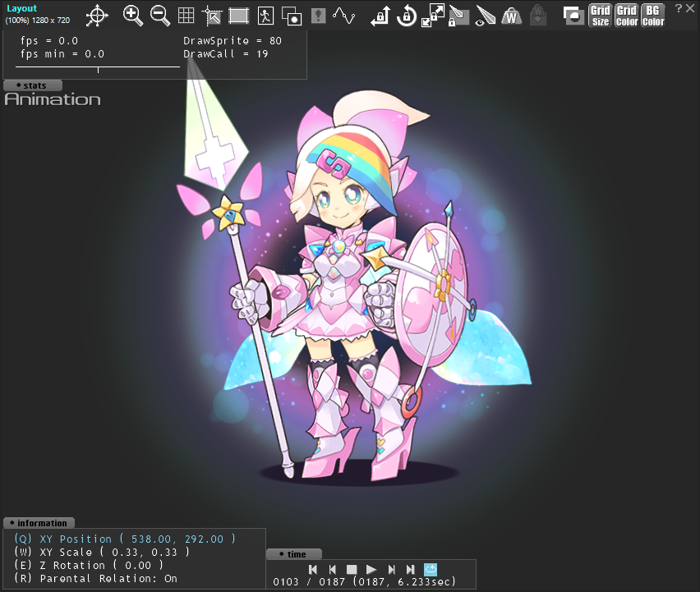700x592 pixels.
Task: Click the fps min = 0.0 readout
Action: (x=62, y=54)
